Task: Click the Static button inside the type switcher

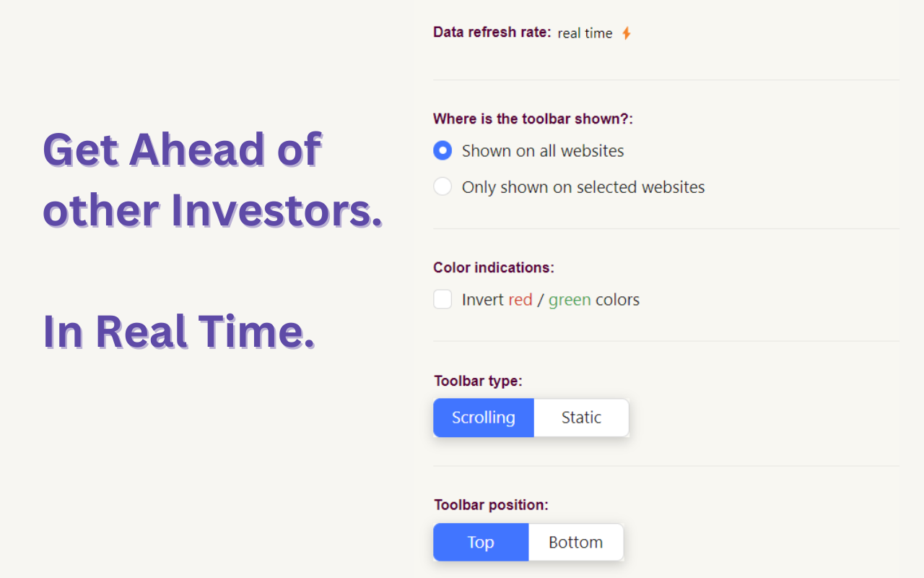Action: pyautogui.click(x=581, y=418)
